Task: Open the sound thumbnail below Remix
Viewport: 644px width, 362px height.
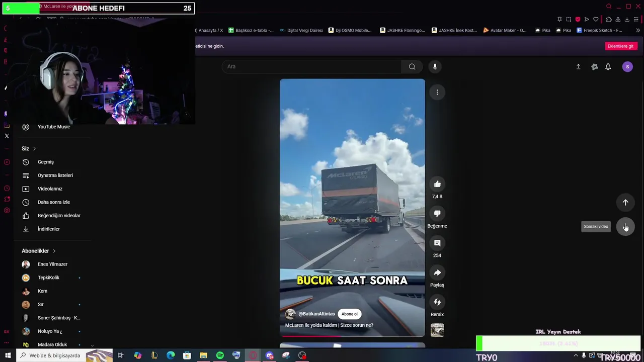Action: (437, 330)
